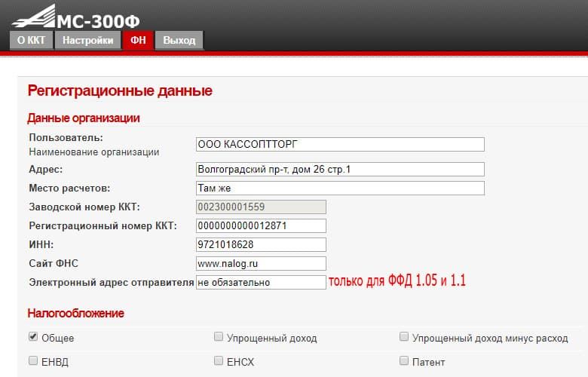The image size is (588, 377).
Task: Click the red note только для ФФД 1.05 и 1.1
Action: pos(397,280)
